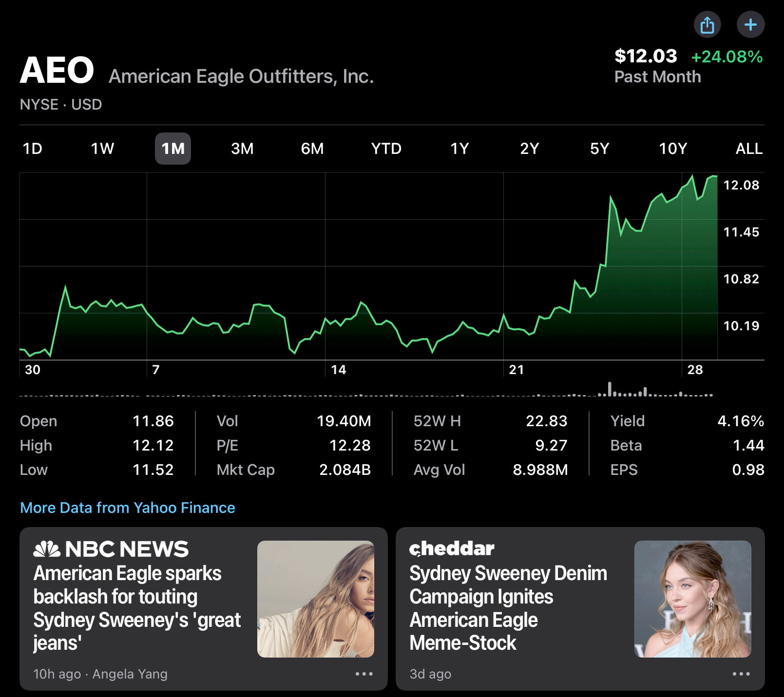Switch chart to 6M range

coord(312,149)
